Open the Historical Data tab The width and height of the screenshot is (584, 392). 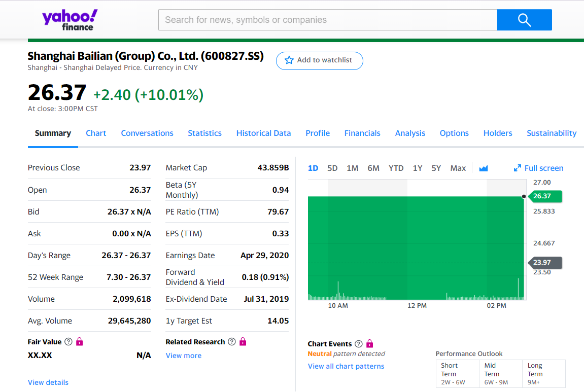tap(263, 133)
